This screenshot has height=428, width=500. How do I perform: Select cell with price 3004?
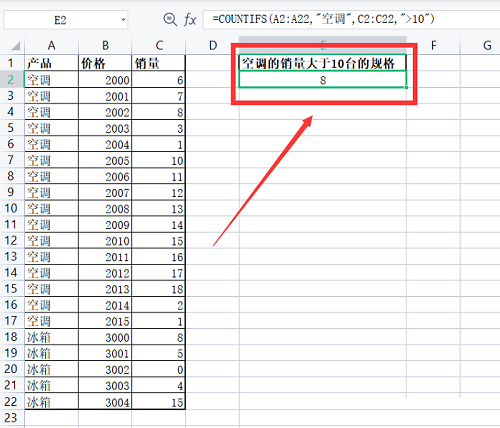(105, 402)
